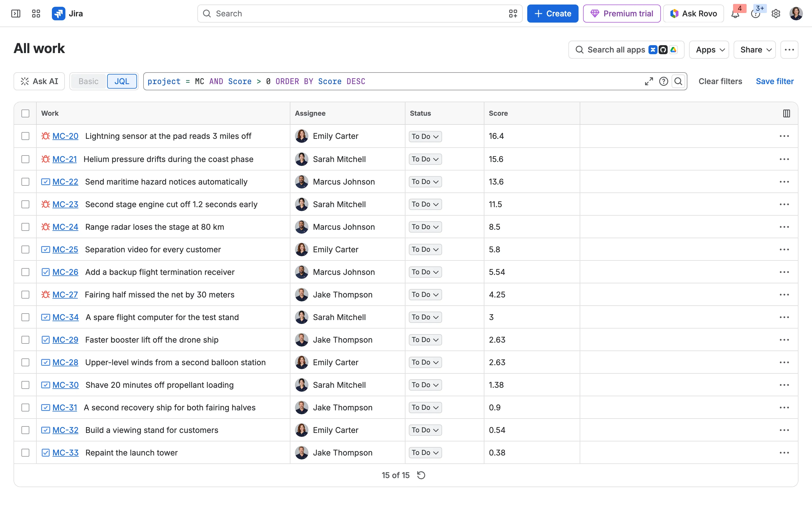Screen dimensions: 812x508
Task: Sort by the Score column header
Action: click(x=498, y=113)
